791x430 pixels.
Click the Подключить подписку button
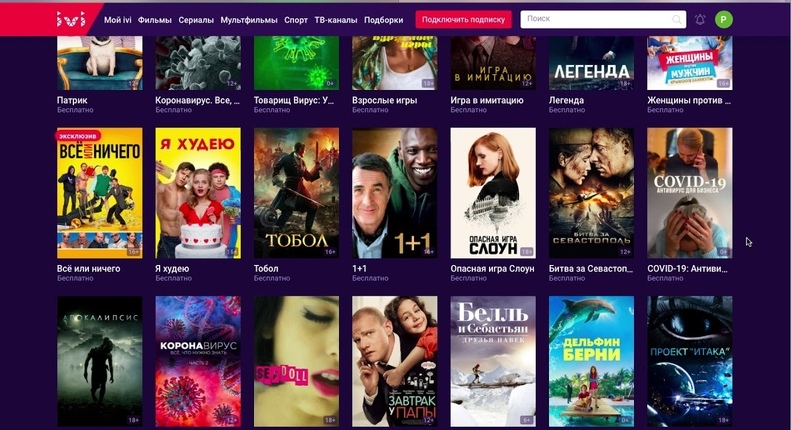(x=463, y=20)
